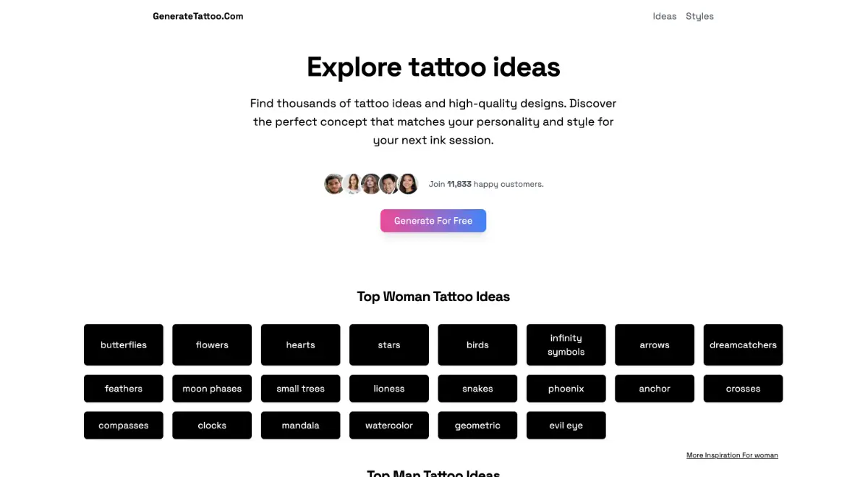Select the mandala tattoo idea

[x=300, y=425]
